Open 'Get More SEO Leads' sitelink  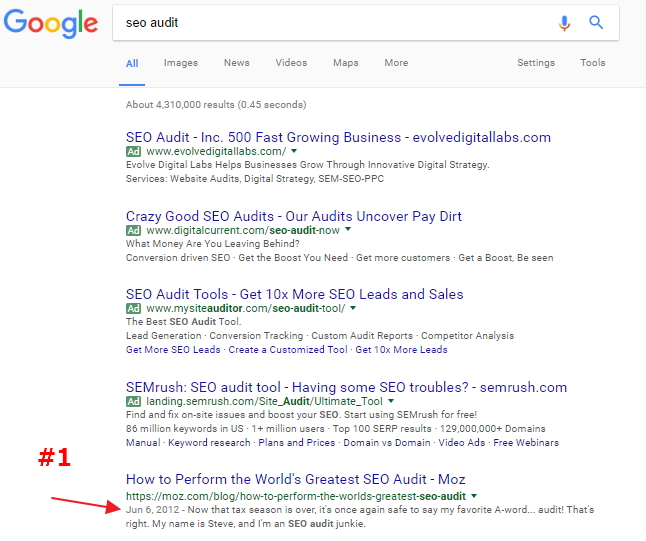coord(173,350)
